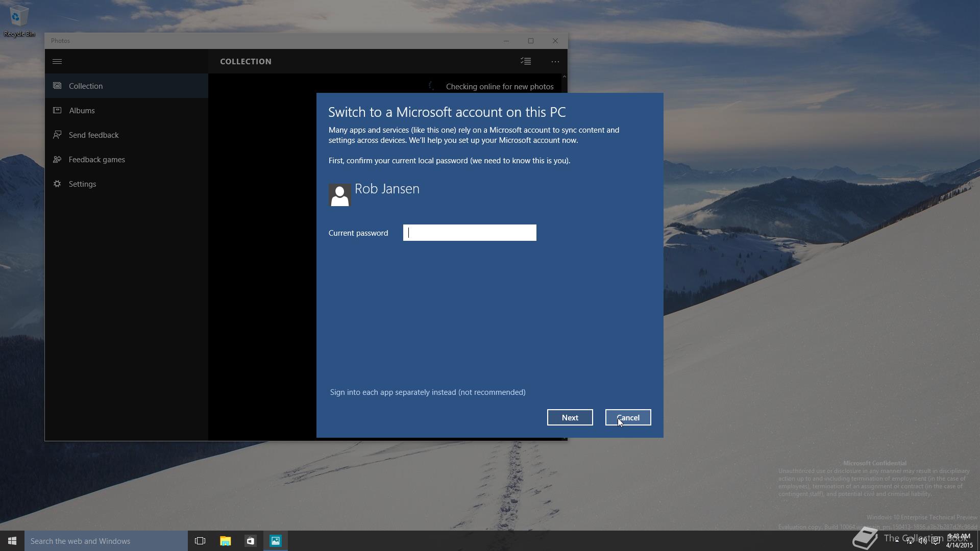Open Albums in the Photos sidebar
Viewport: 980px width, 551px height.
[x=127, y=110]
